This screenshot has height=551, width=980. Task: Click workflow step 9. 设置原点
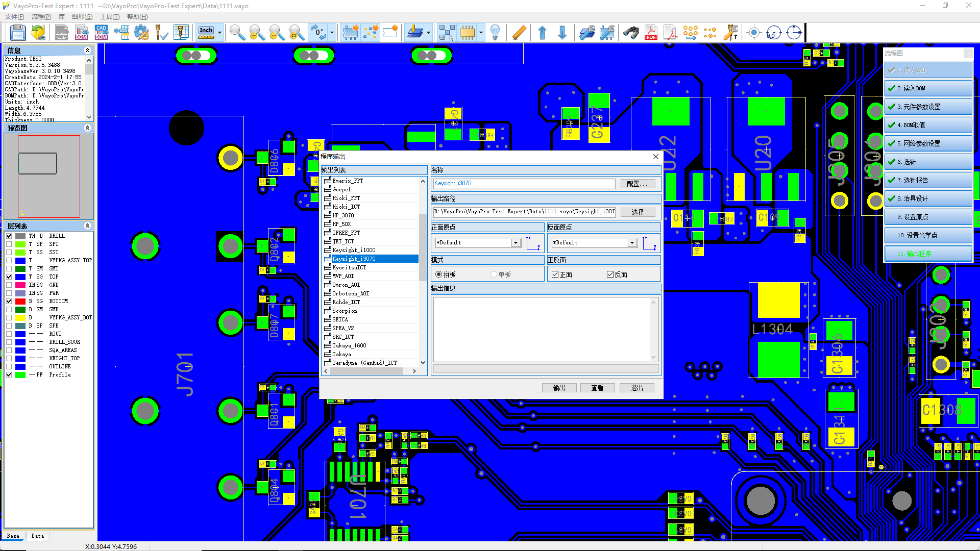pos(928,217)
